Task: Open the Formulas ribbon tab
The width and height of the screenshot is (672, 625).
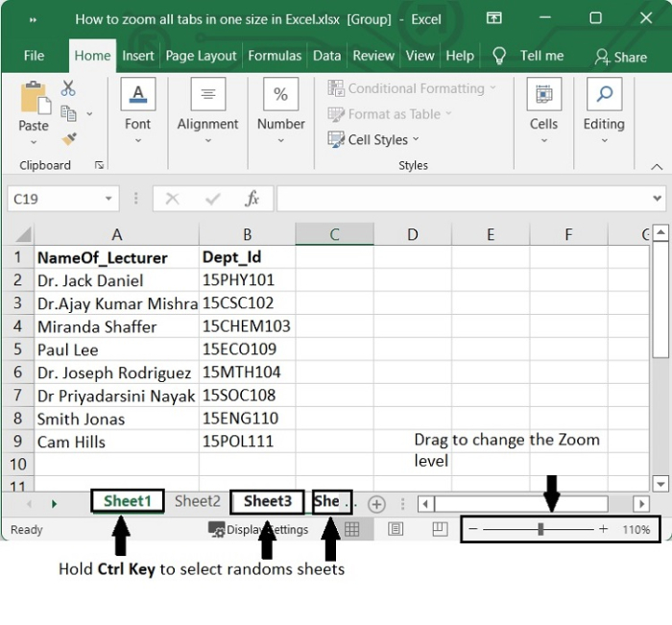Action: point(275,56)
